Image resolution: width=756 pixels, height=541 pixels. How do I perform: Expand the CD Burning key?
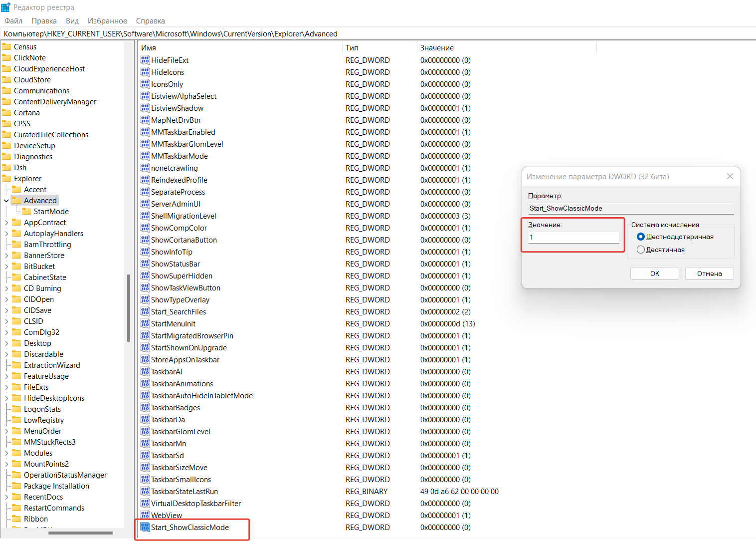(x=6, y=288)
